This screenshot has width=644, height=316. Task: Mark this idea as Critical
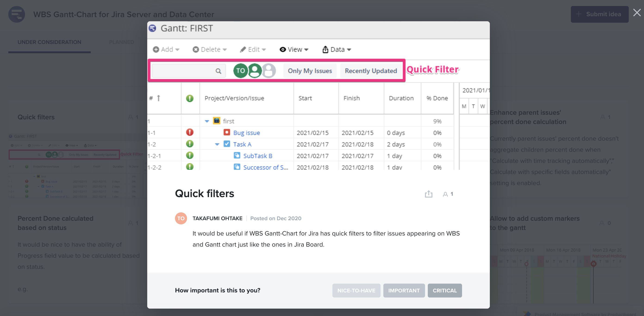444,290
